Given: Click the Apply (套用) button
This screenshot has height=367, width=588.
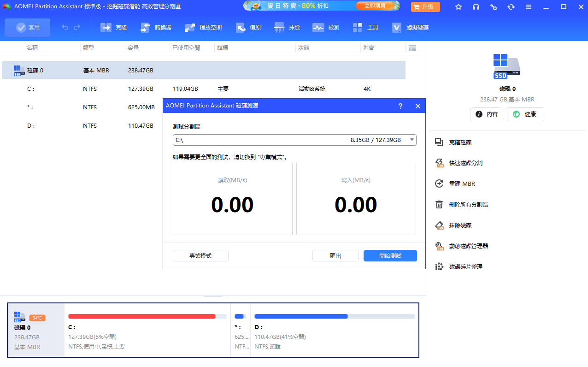Looking at the screenshot, I should pyautogui.click(x=28, y=28).
